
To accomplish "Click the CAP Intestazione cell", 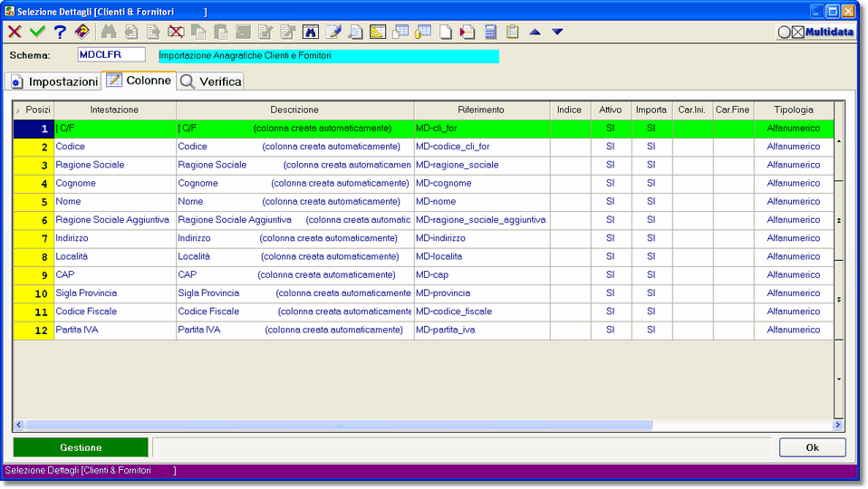I will click(x=114, y=274).
